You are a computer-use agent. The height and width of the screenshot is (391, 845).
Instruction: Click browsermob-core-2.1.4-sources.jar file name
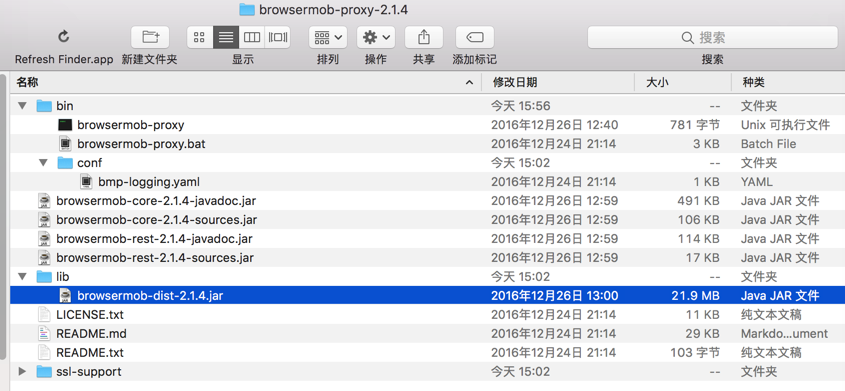pyautogui.click(x=156, y=220)
